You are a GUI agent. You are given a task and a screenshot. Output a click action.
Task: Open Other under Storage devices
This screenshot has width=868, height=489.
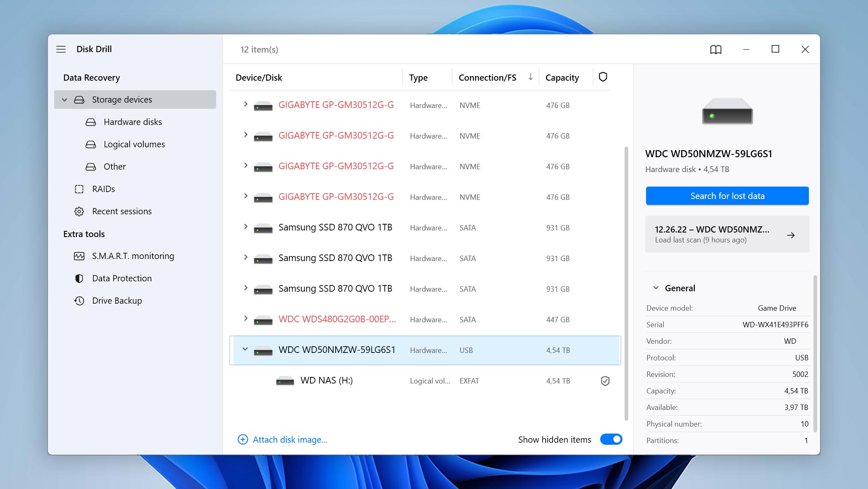coord(114,167)
